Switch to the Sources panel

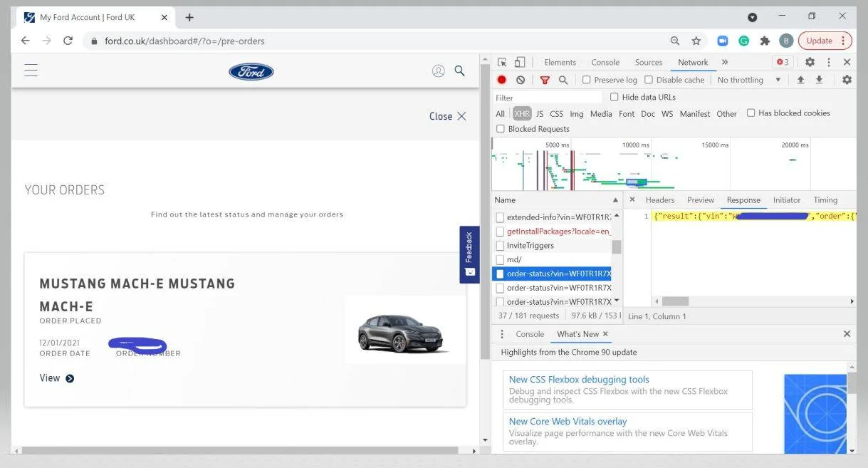(x=649, y=63)
